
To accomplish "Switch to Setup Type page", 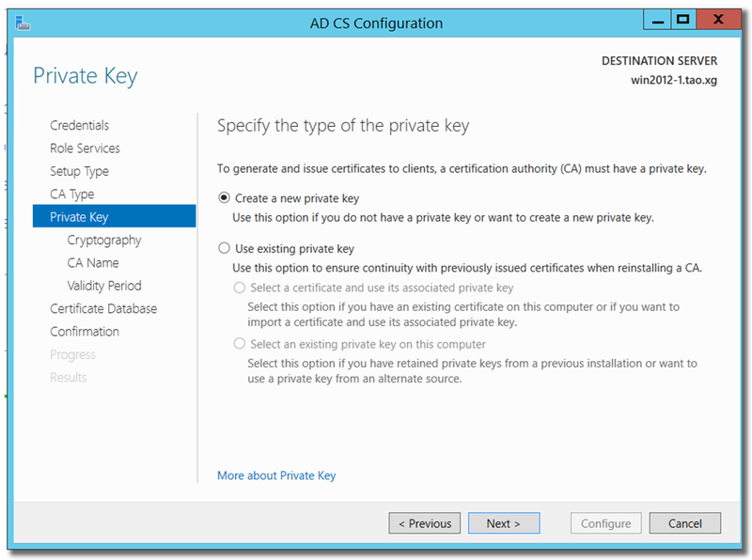I will point(79,171).
